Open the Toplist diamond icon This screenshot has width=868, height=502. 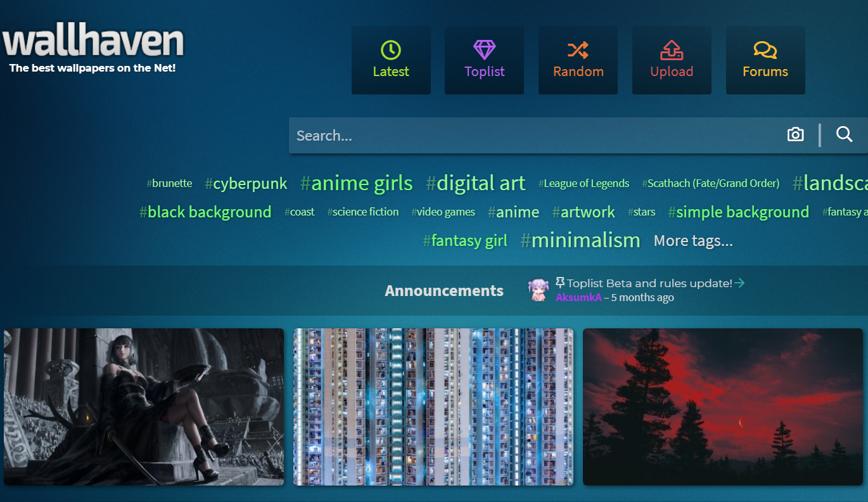point(484,50)
